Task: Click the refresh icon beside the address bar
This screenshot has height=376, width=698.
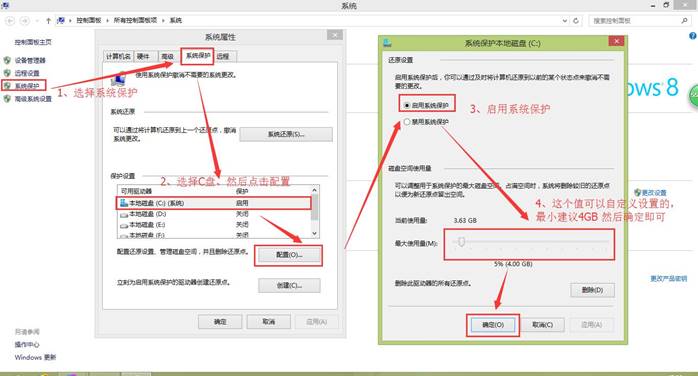Action: coord(576,20)
